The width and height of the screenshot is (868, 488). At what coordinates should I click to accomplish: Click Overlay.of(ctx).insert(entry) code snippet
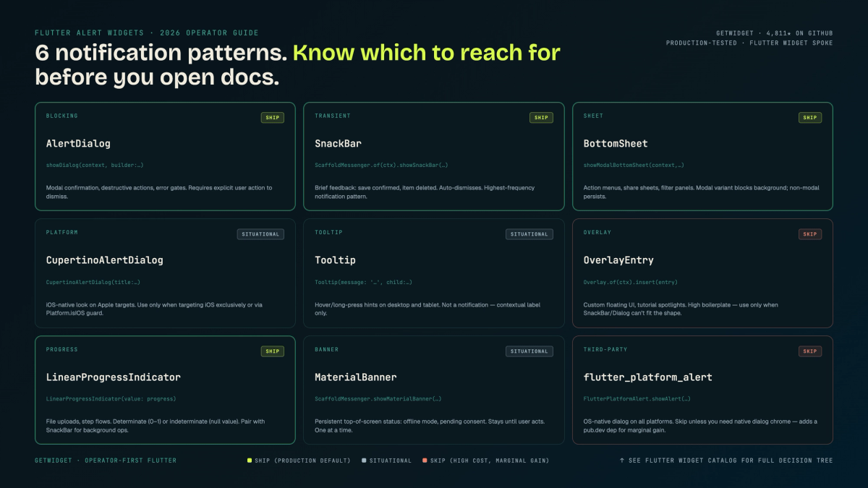[631, 283]
